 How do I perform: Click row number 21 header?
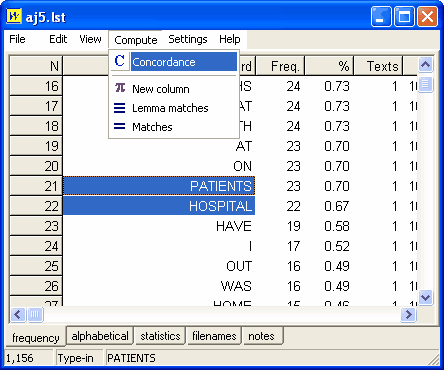pyautogui.click(x=36, y=186)
